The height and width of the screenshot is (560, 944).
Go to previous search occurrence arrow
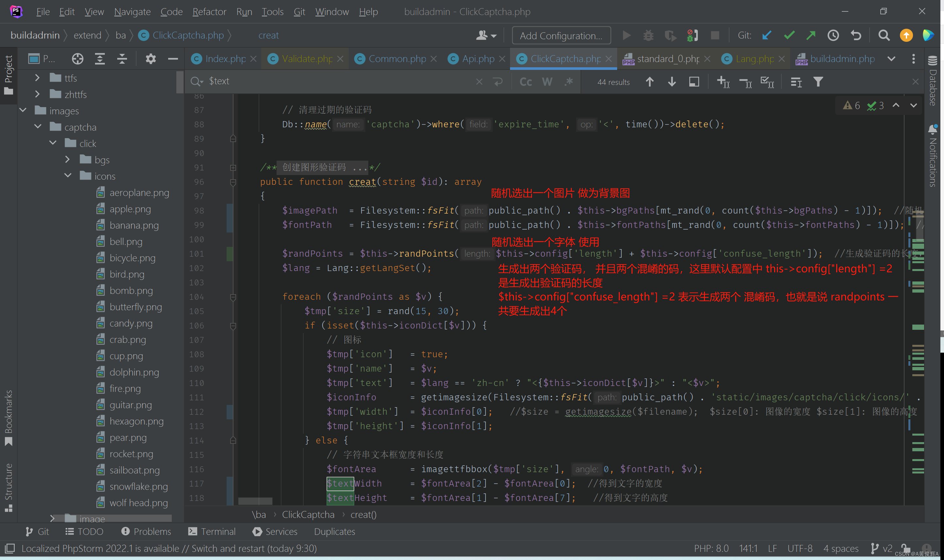point(649,82)
